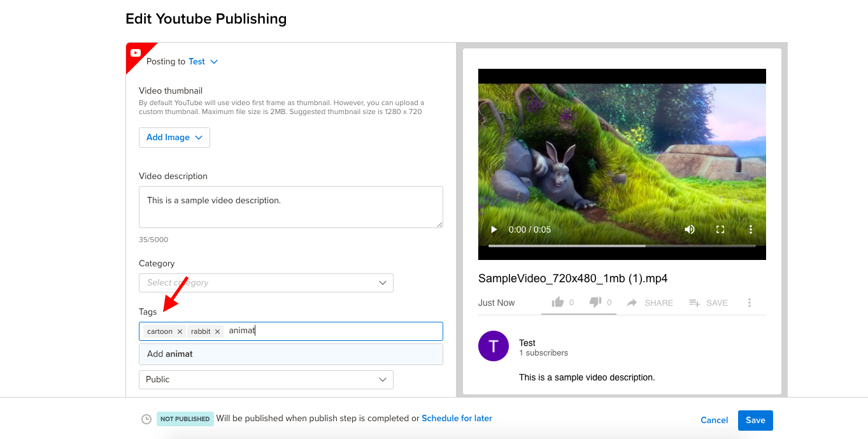Screen dimensions: 868x439
Task: Click the 1 subscribers text
Action: click(543, 353)
